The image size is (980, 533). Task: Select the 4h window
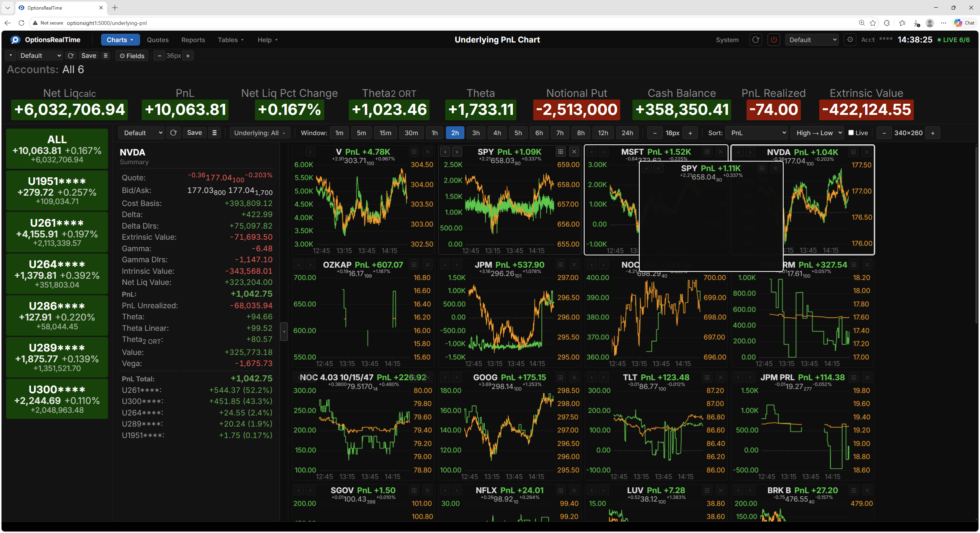tap(497, 133)
